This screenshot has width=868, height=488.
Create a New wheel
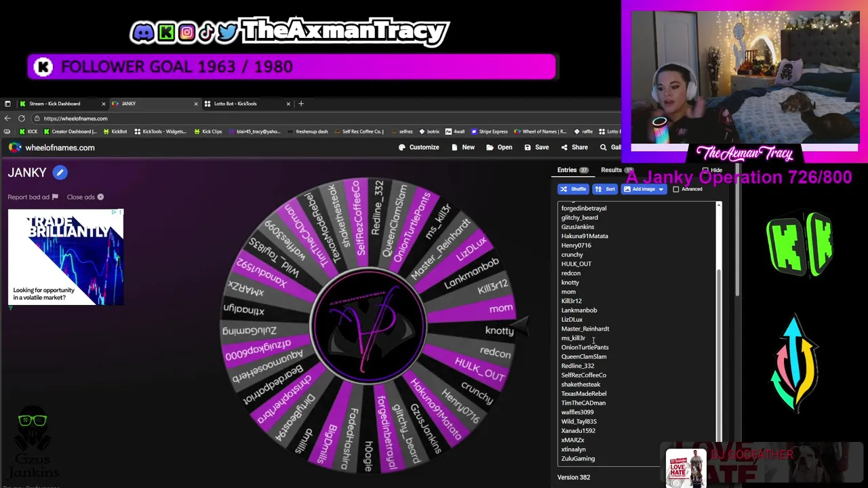click(463, 147)
